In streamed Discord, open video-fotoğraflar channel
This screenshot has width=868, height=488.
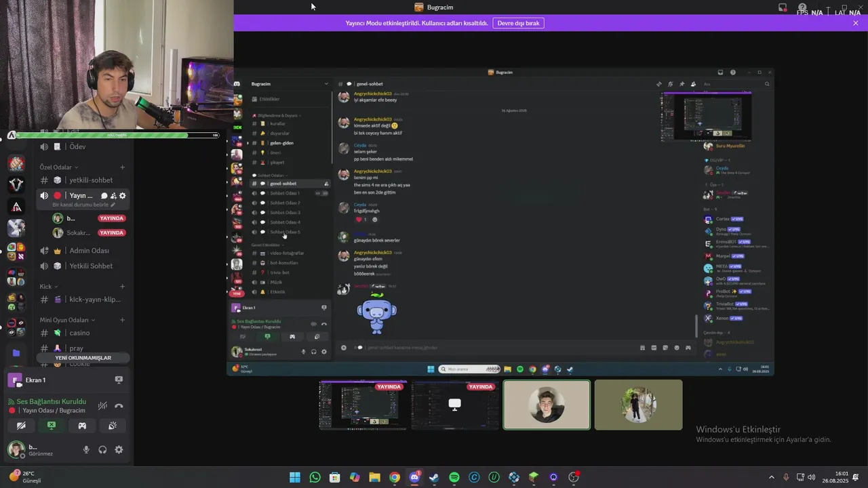[290, 253]
